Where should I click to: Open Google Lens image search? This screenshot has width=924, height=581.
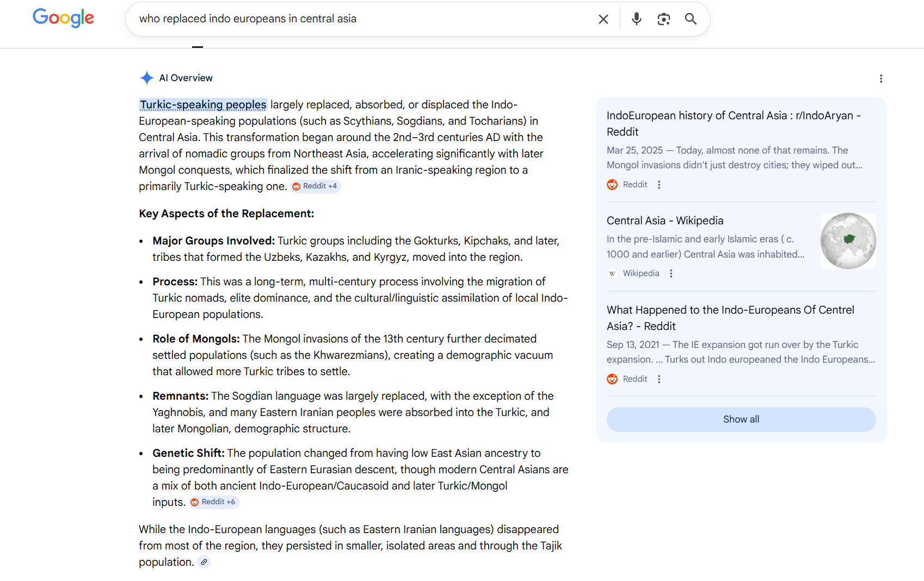663,19
